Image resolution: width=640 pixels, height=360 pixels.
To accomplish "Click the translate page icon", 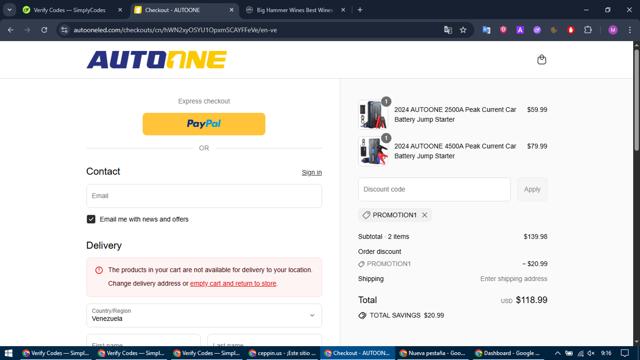I will click(448, 30).
